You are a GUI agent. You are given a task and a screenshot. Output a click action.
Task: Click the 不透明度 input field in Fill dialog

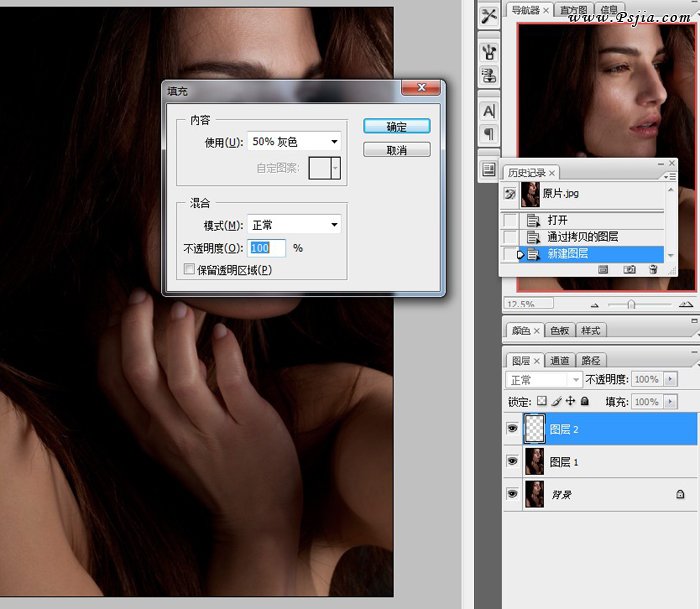click(267, 248)
